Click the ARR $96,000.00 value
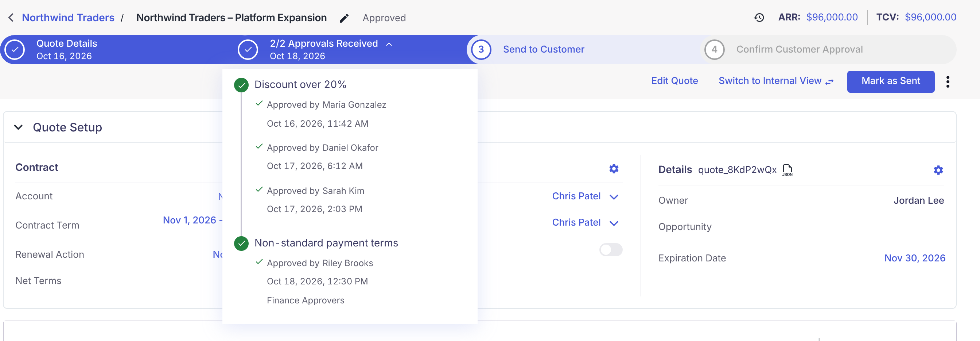Viewport: 980px width, 341px height. point(832,17)
